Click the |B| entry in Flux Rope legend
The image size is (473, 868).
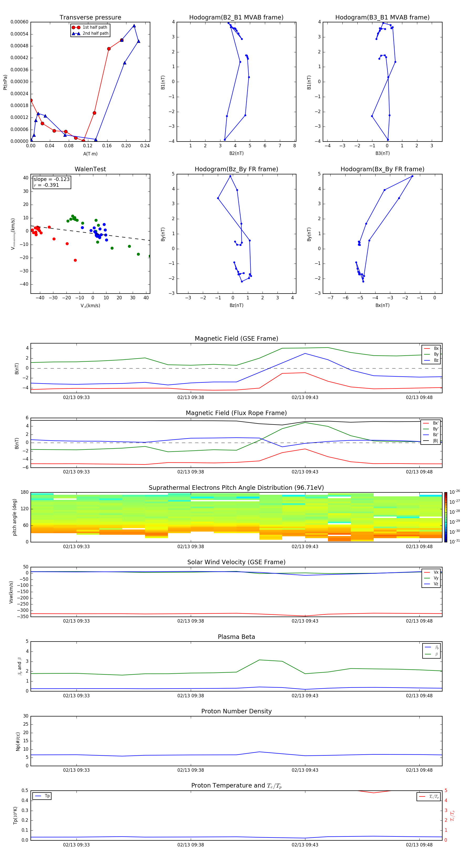(x=431, y=441)
